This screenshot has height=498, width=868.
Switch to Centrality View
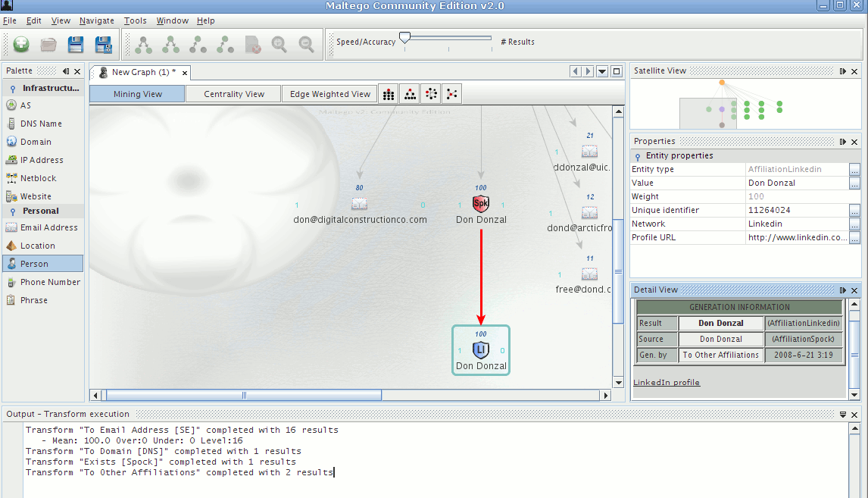point(234,94)
